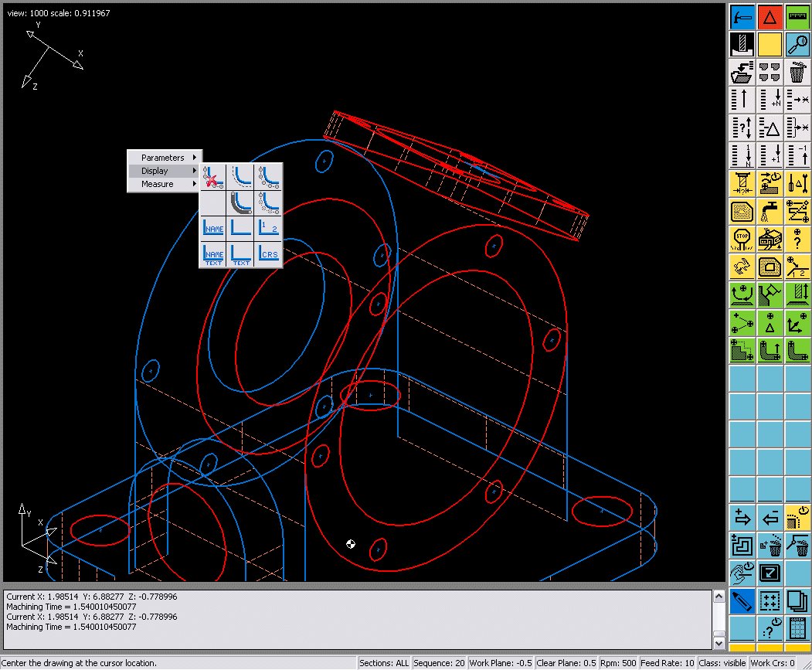This screenshot has width=812, height=670.
Task: Open the folder load icon
Action: 742,72
